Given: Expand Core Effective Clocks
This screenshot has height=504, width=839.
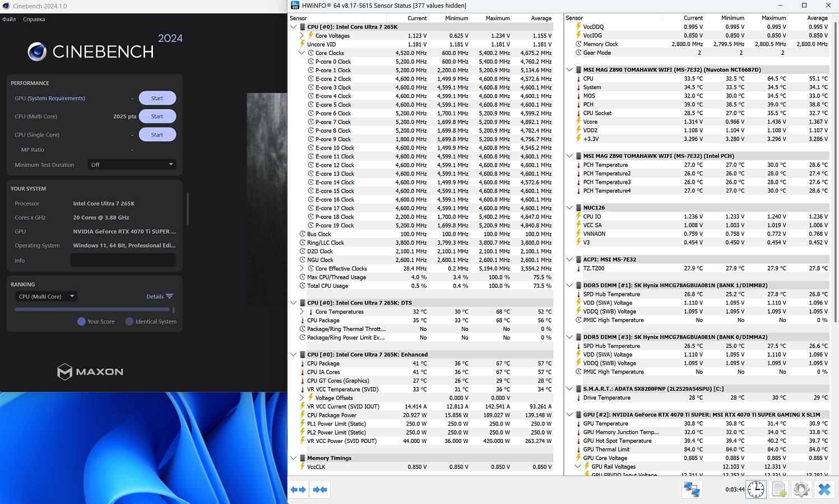Looking at the screenshot, I should coord(302,269).
